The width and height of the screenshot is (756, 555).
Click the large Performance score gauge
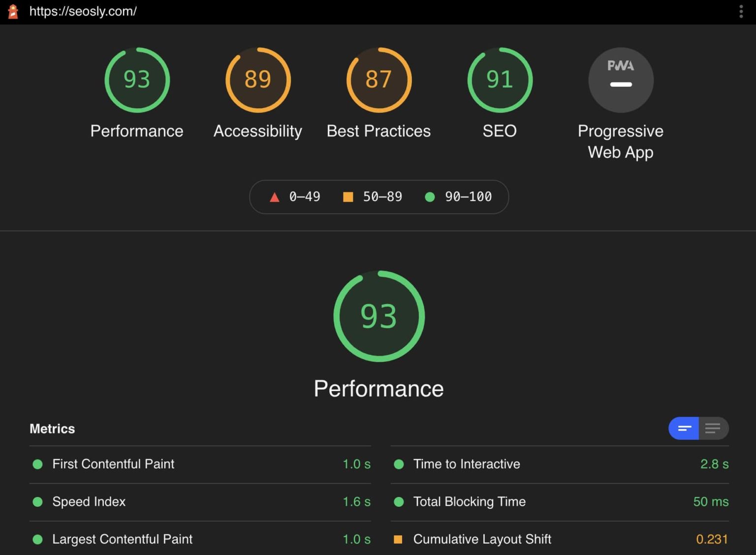tap(379, 316)
